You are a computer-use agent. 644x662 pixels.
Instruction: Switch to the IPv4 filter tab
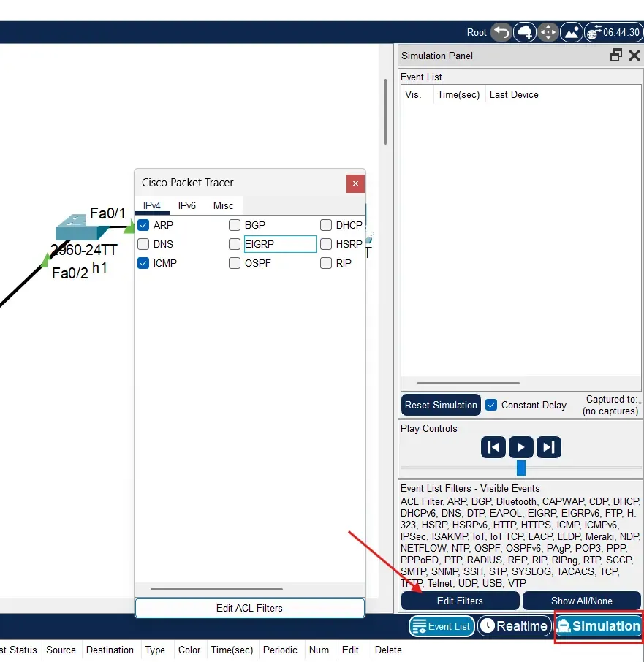pyautogui.click(x=152, y=205)
